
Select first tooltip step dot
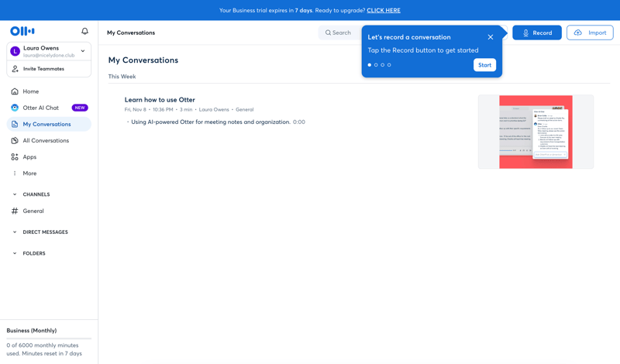370,65
